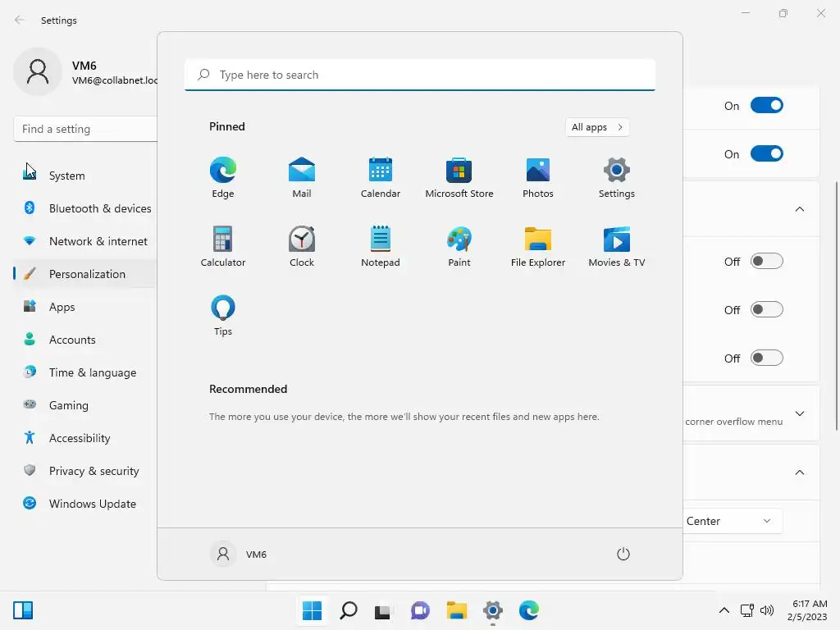Enable the second Off toggle
This screenshot has height=630, width=840.
point(767,309)
